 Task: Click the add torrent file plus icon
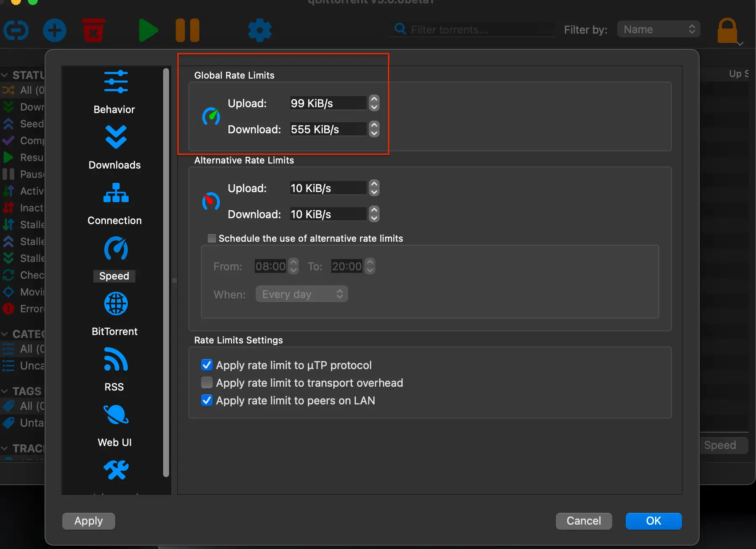tap(55, 30)
